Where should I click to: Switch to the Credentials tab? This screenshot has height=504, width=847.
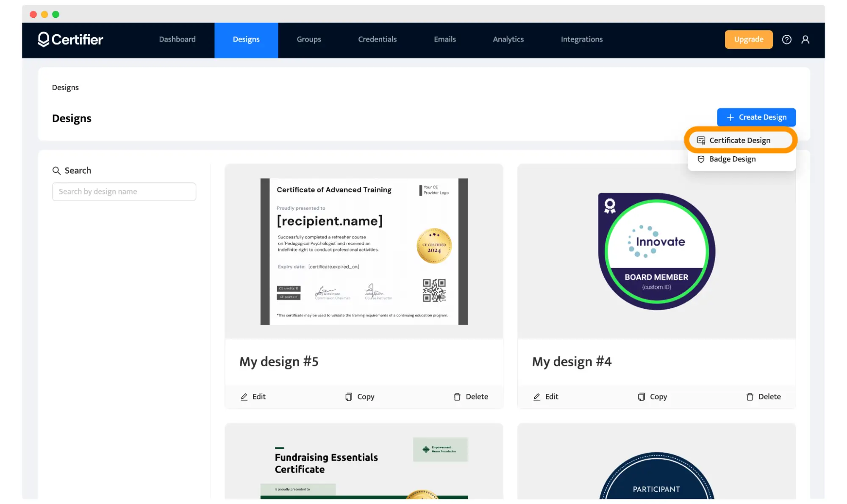(377, 39)
